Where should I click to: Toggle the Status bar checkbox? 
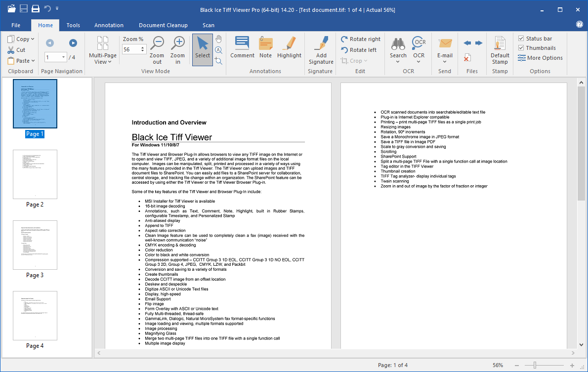point(521,39)
